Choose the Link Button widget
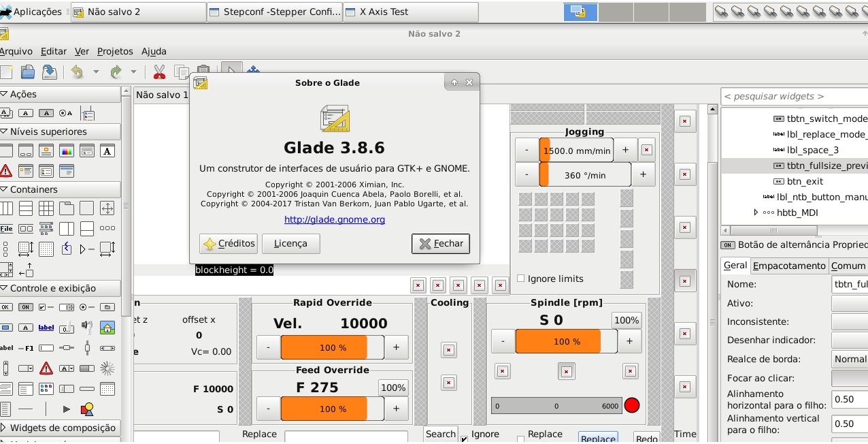Viewport: 868px width, 444px height. pyautogui.click(x=46, y=328)
